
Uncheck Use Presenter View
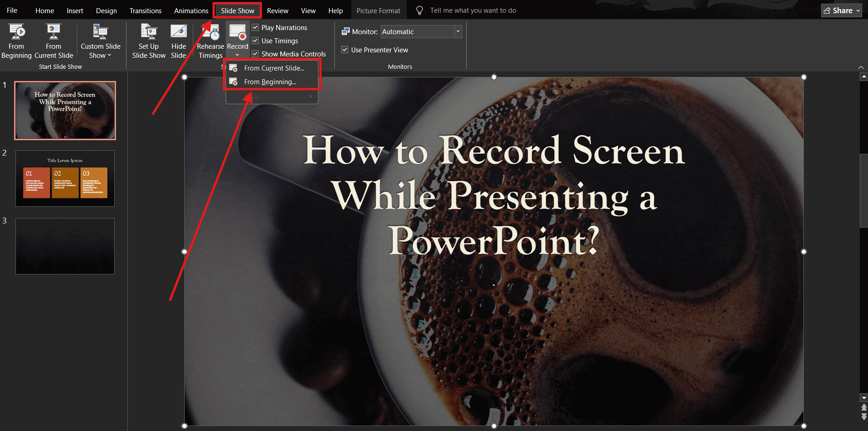click(345, 50)
